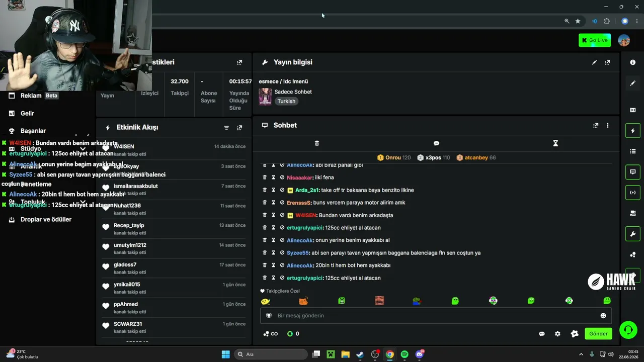Insert the orange cat emote

click(303, 301)
